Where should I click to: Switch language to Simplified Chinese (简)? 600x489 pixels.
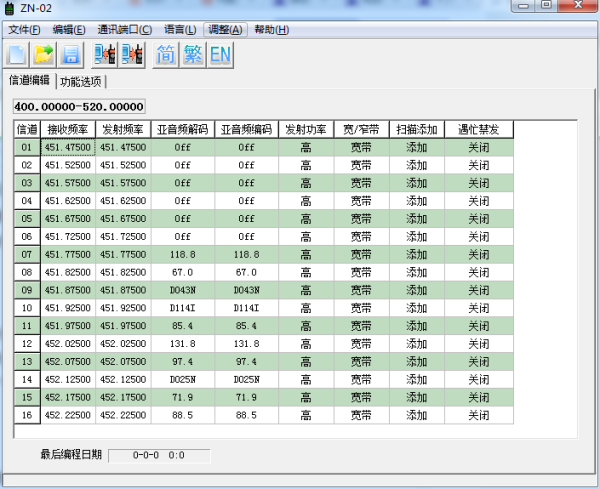coord(166,54)
